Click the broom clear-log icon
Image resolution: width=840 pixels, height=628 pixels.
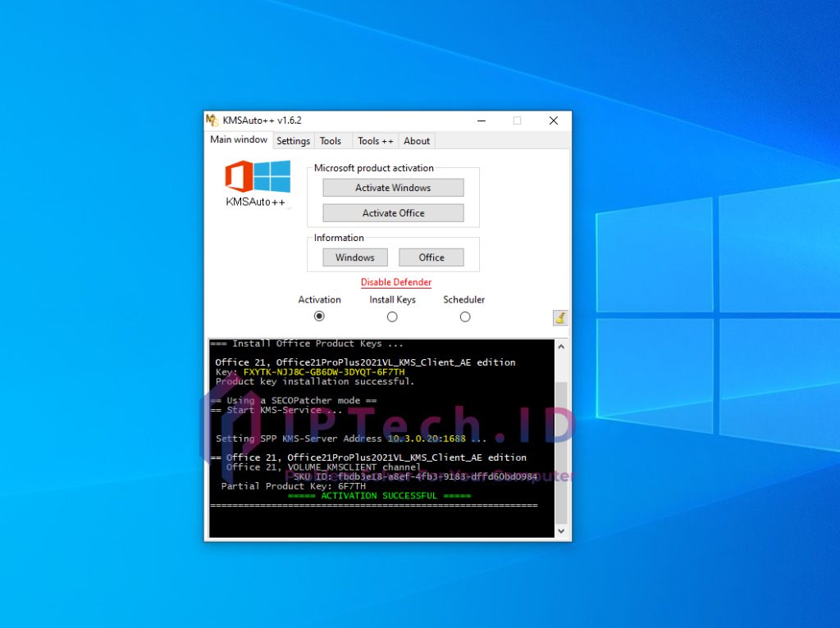[559, 317]
